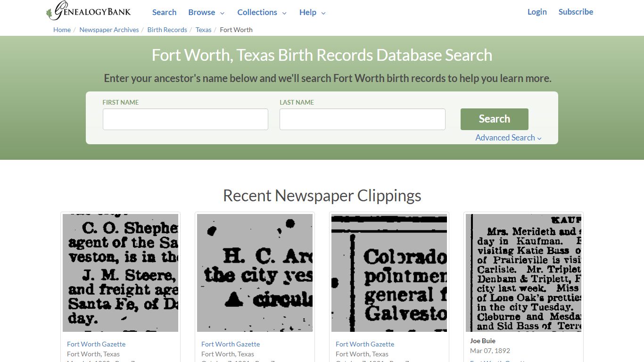Open the Login link
The image size is (644, 362).
click(537, 12)
